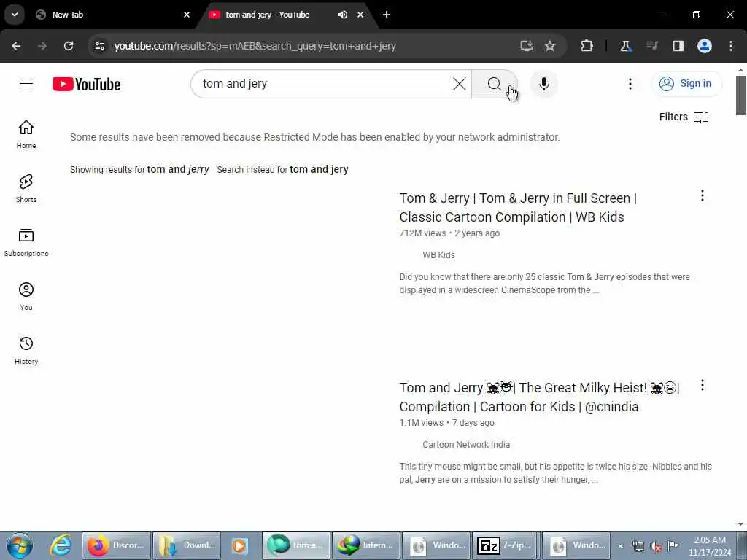Open the Chrome Labs flask icon
This screenshot has width=747, height=560.
click(x=625, y=46)
